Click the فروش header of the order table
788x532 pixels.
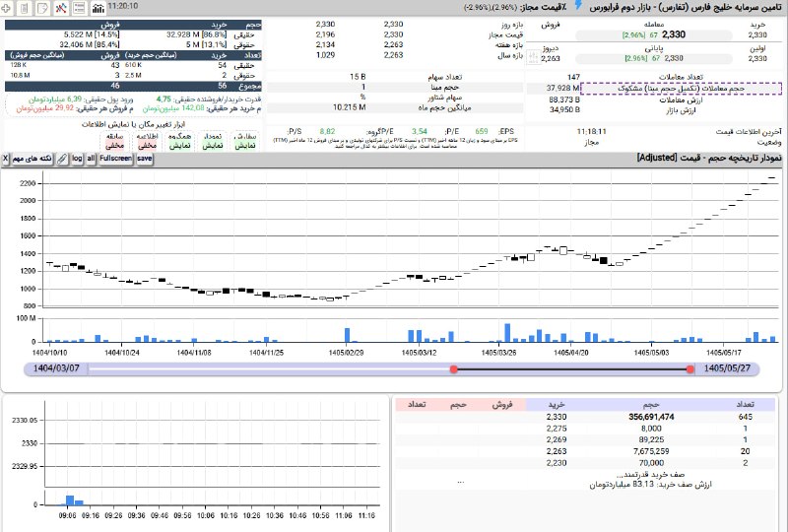point(501,404)
